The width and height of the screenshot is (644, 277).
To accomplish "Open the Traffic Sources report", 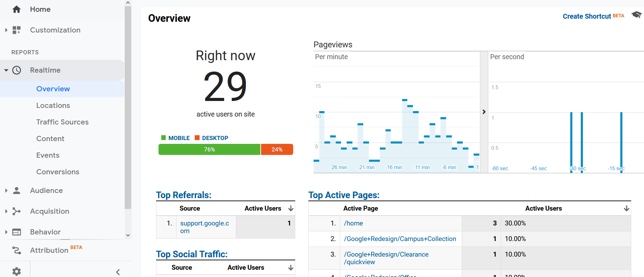I will [x=63, y=122].
